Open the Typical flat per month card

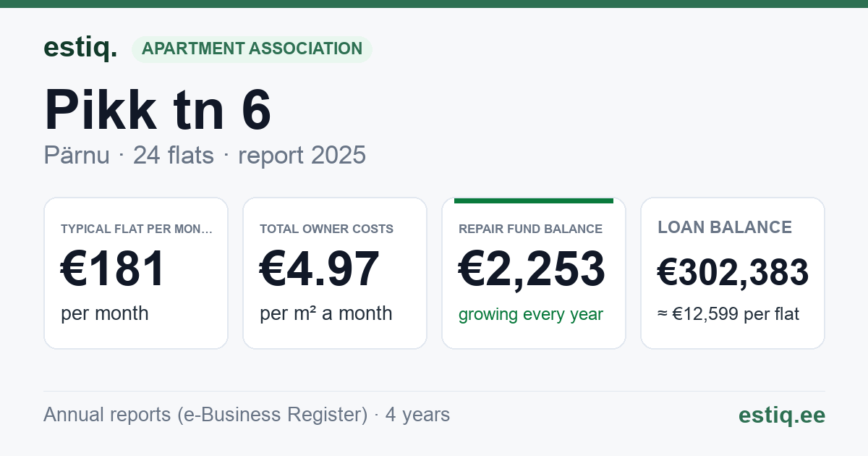pos(136,273)
